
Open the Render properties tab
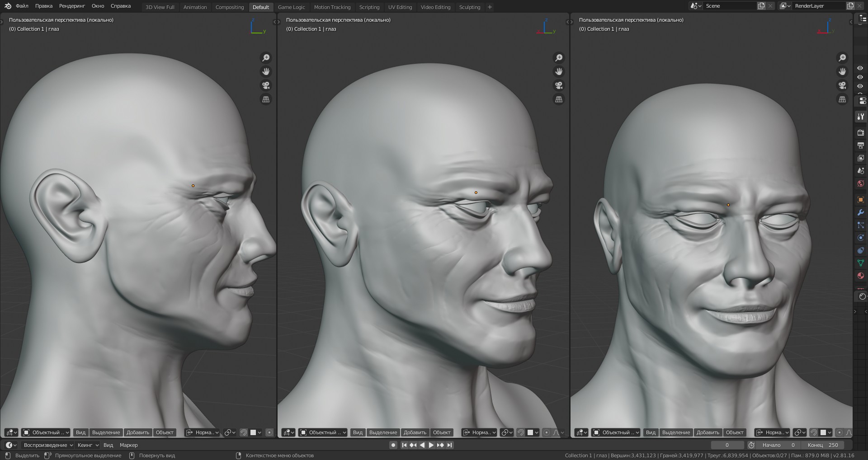pos(860,133)
